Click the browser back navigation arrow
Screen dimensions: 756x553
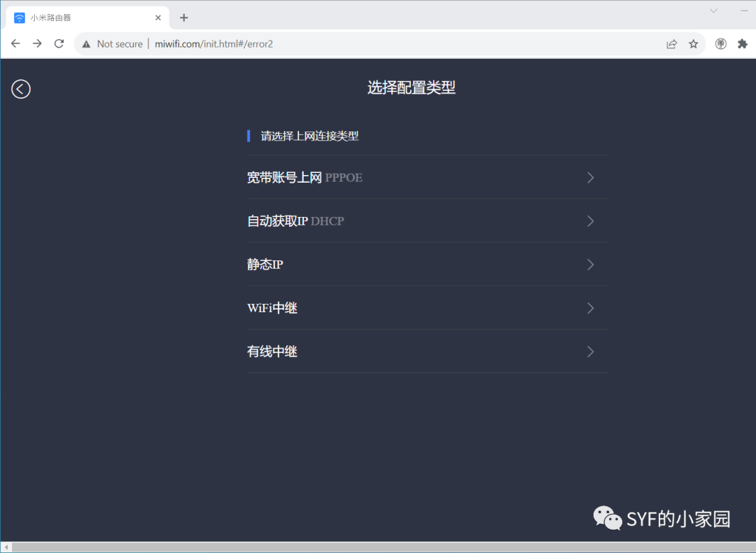pos(15,43)
